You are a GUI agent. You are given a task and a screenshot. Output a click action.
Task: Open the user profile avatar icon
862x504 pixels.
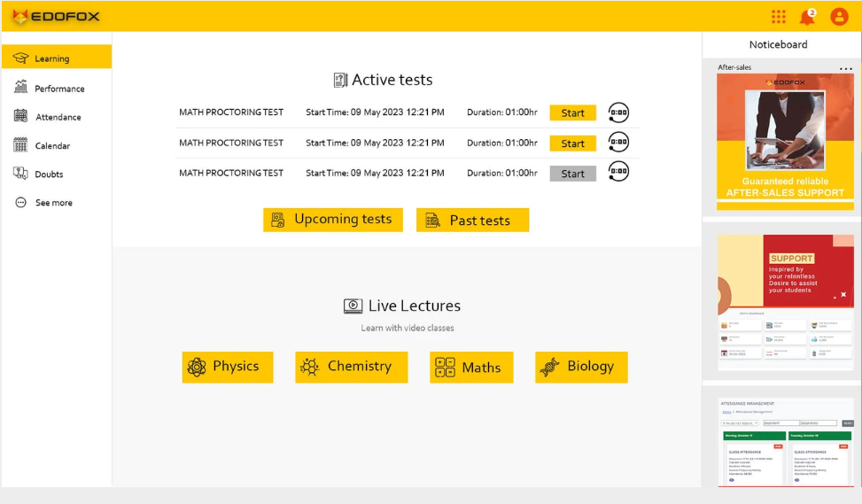839,17
